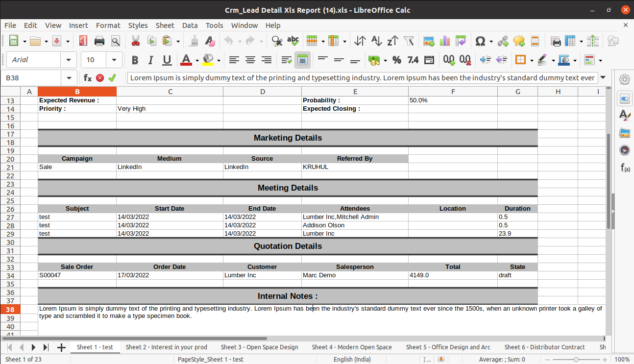This screenshot has width=634, height=364.
Task: Go to last sheet arrow
Action: [x=46, y=347]
